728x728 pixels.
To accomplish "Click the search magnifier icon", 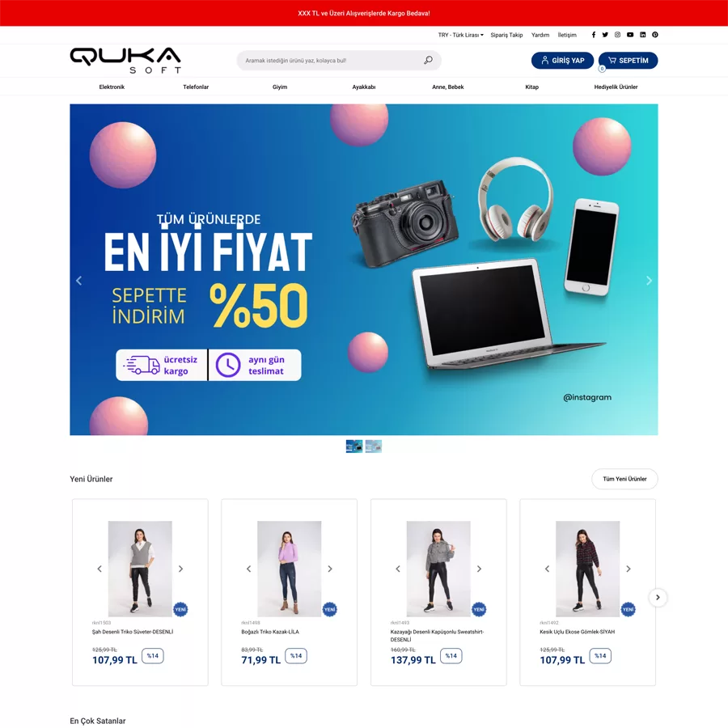I will pyautogui.click(x=428, y=61).
